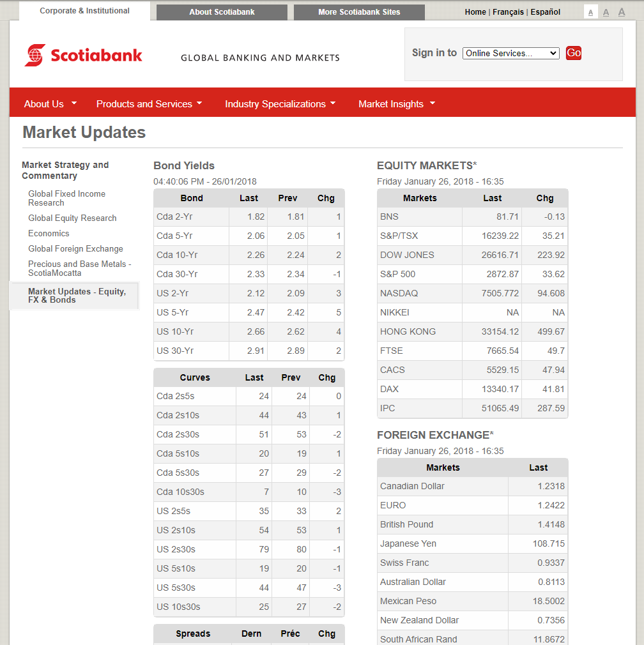Screen dimensions: 644x645
Task: Click the BNS equity market label
Action: (x=389, y=216)
